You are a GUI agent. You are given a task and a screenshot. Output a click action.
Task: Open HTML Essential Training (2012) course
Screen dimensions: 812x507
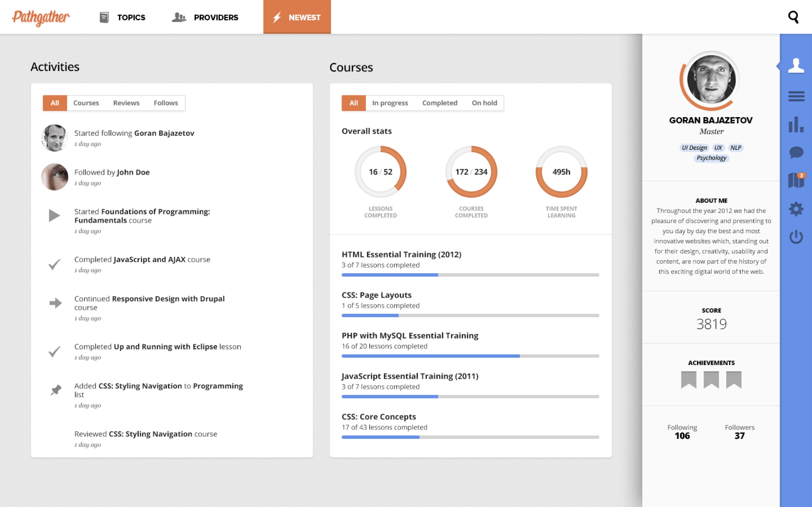(401, 254)
